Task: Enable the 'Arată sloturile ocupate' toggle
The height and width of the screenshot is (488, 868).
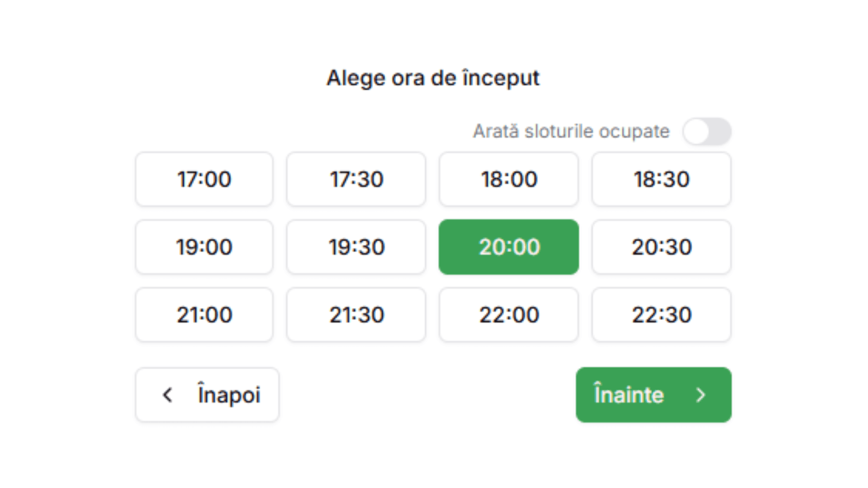Action: coord(708,131)
